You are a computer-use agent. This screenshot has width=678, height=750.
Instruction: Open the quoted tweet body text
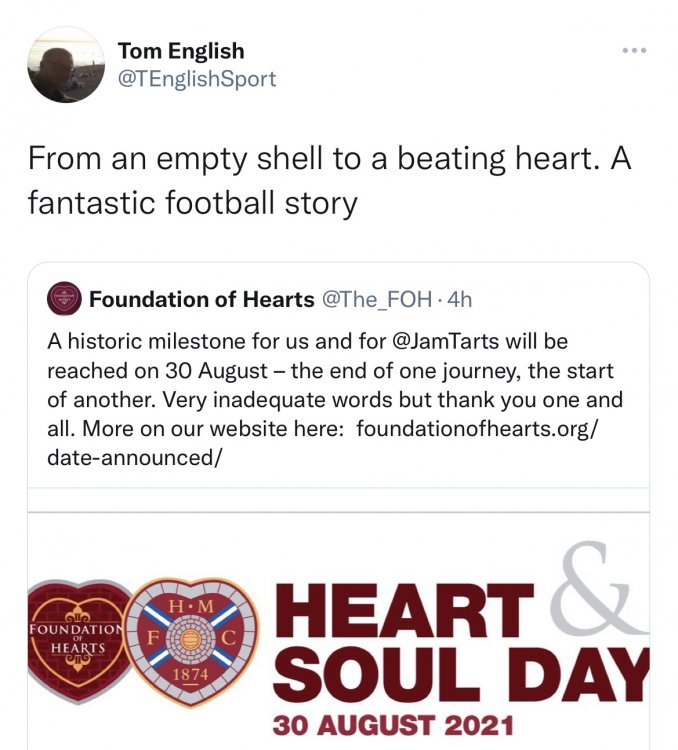click(334, 399)
